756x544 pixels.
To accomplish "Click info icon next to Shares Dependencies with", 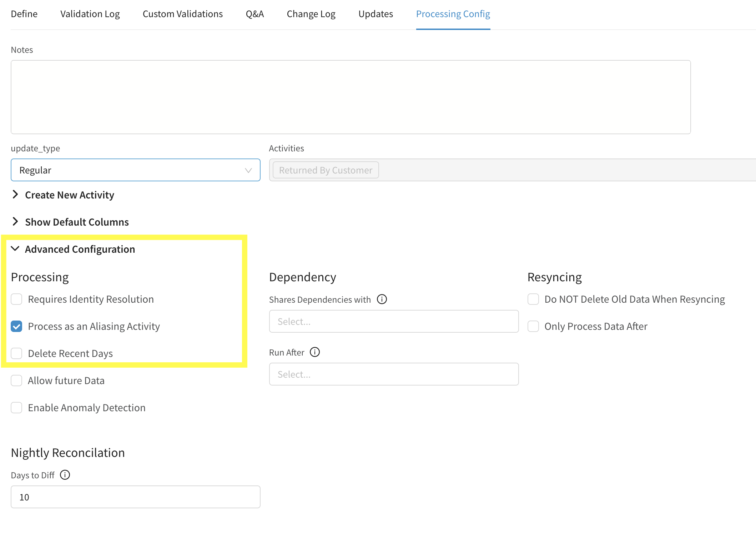I will 382,299.
